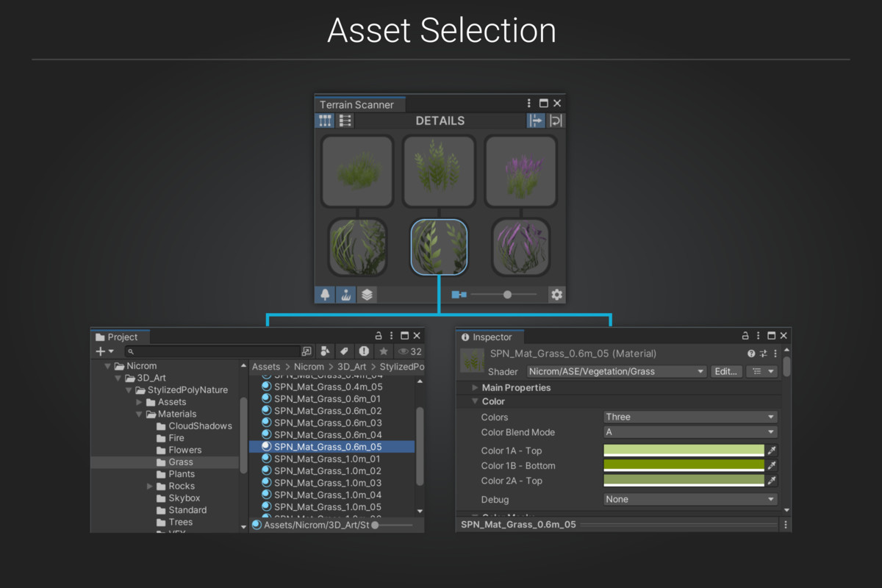Lock the Inspector window

(x=745, y=336)
